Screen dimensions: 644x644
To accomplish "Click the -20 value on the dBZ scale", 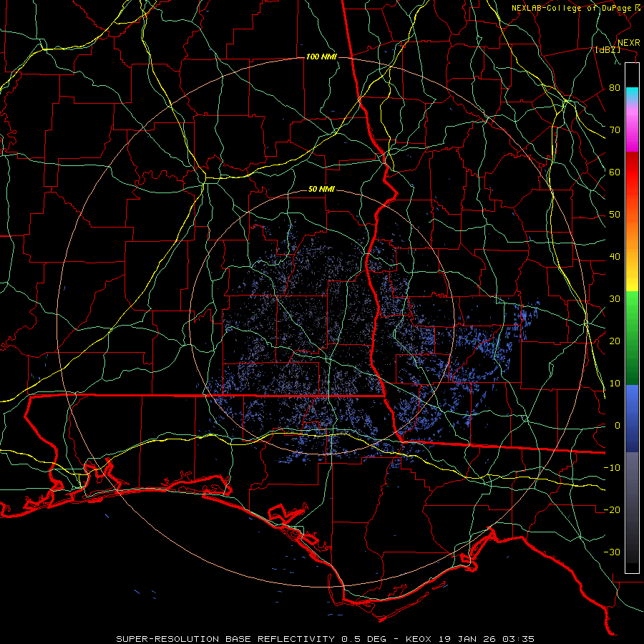I will coord(612,510).
